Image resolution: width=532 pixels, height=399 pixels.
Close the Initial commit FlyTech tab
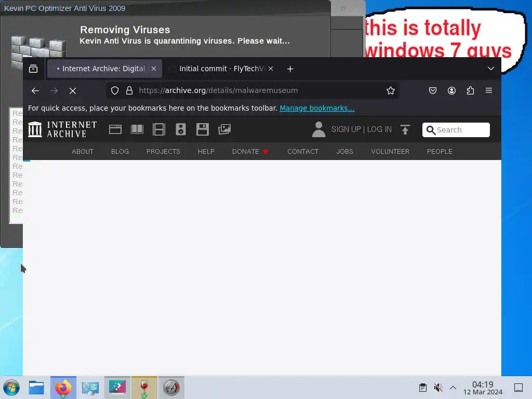click(271, 69)
